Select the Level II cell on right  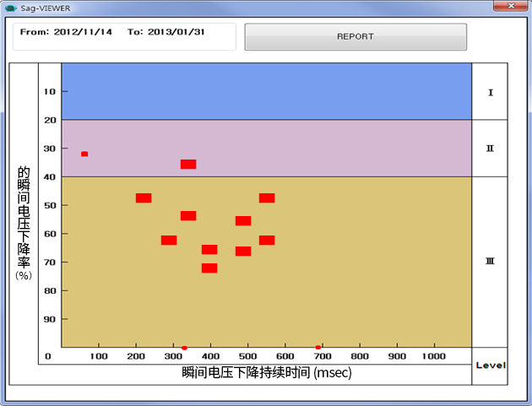click(x=490, y=148)
